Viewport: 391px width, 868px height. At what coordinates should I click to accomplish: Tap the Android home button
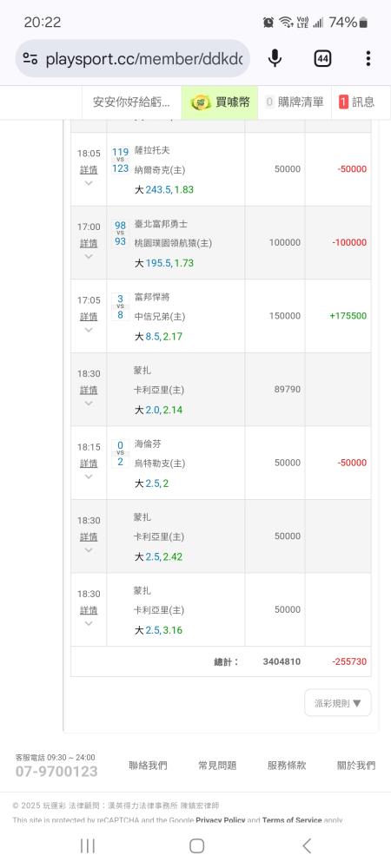(196, 845)
